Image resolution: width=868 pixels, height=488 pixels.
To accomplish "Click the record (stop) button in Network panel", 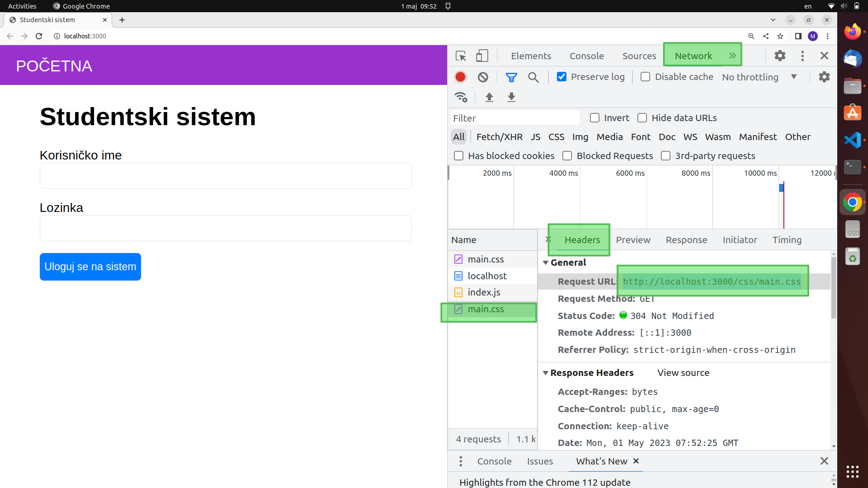I will coord(460,76).
